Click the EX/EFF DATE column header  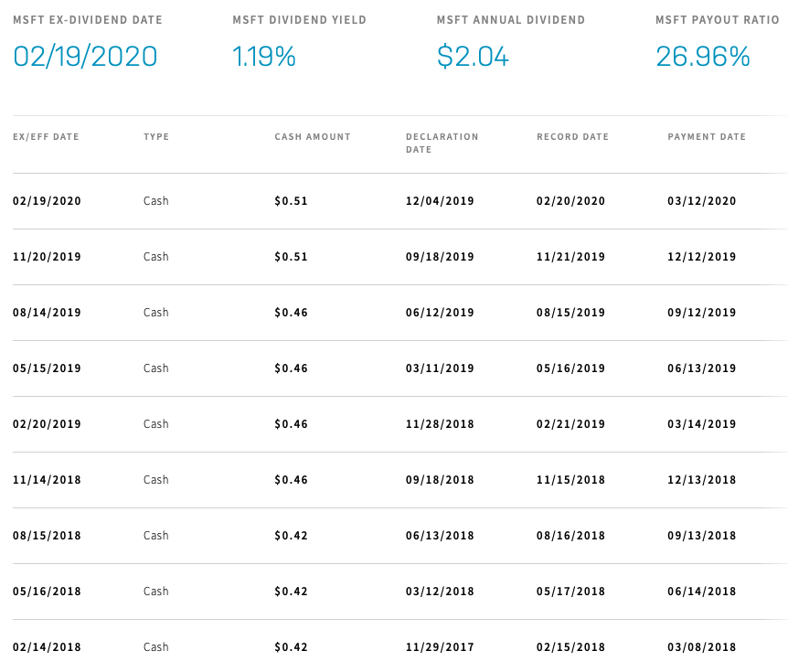(x=46, y=137)
